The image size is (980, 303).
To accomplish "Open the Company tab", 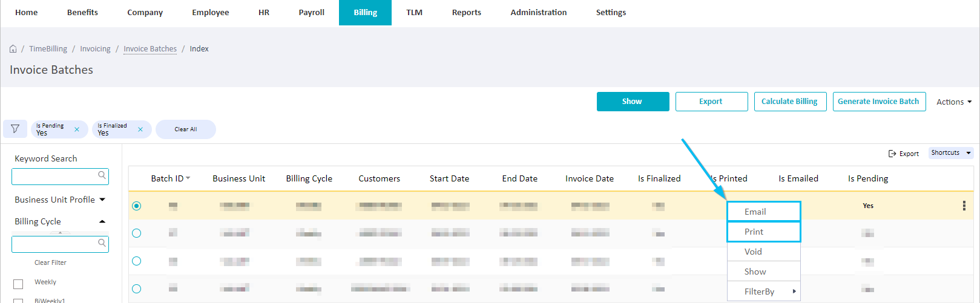I will click(145, 13).
